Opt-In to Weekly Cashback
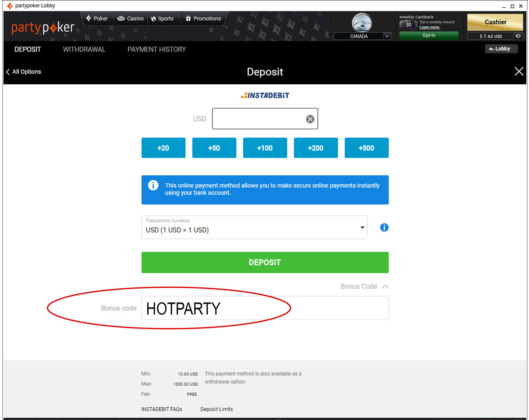Viewport: 529px width, 420px height. [x=428, y=35]
